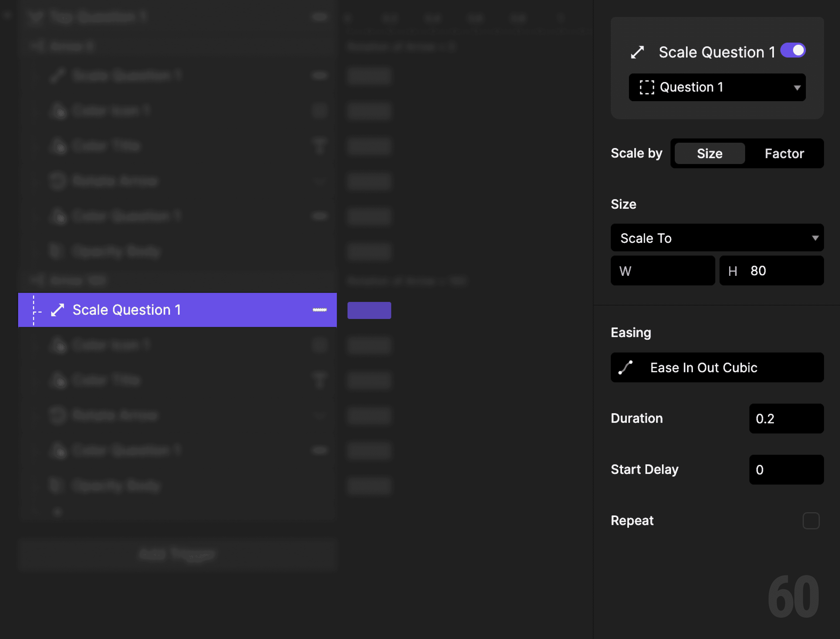Screen dimensions: 840x639
Task: Switch Scale by to Size
Action: click(x=709, y=153)
